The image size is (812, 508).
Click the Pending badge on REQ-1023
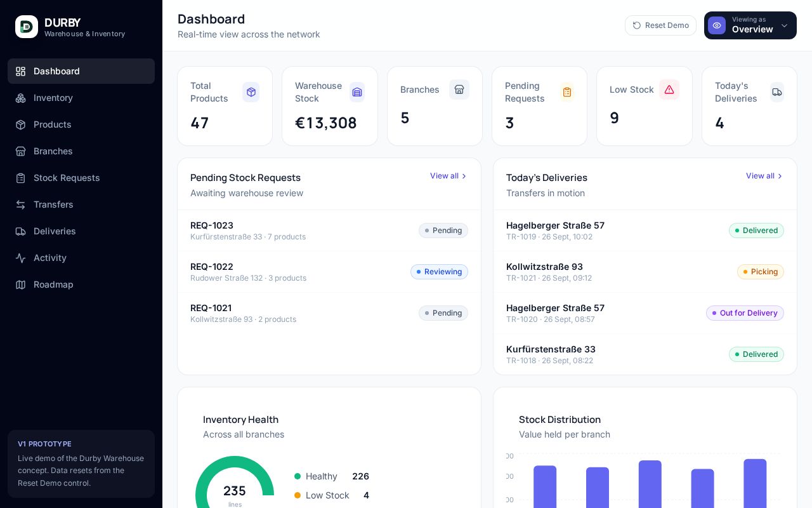tap(443, 231)
